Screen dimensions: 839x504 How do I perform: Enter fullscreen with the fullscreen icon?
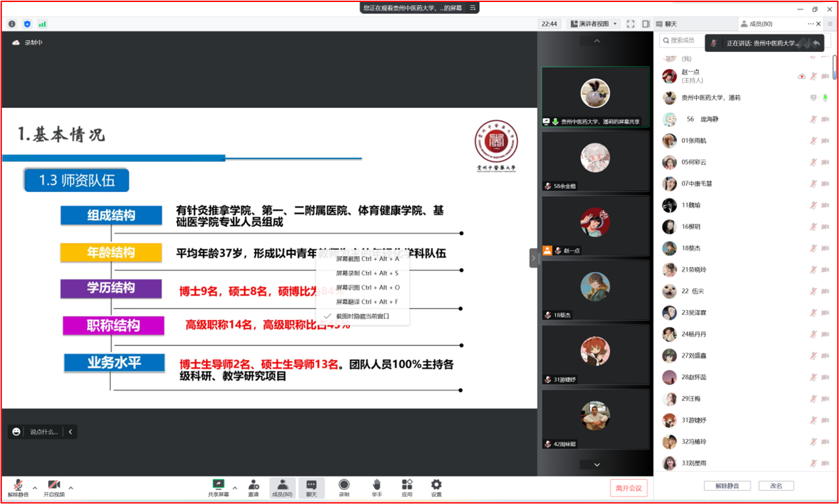pyautogui.click(x=630, y=24)
